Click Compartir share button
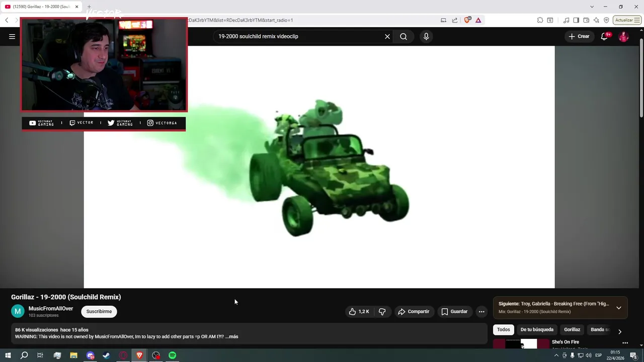The width and height of the screenshot is (644, 362). tap(414, 312)
